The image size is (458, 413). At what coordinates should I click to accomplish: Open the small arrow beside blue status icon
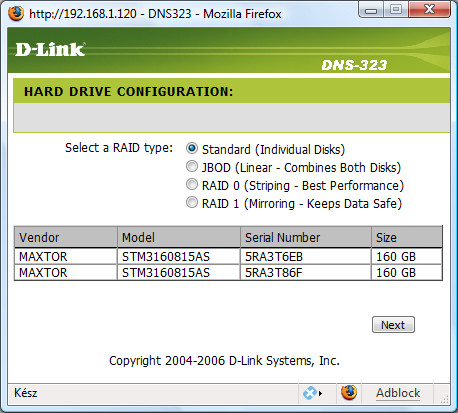320,393
